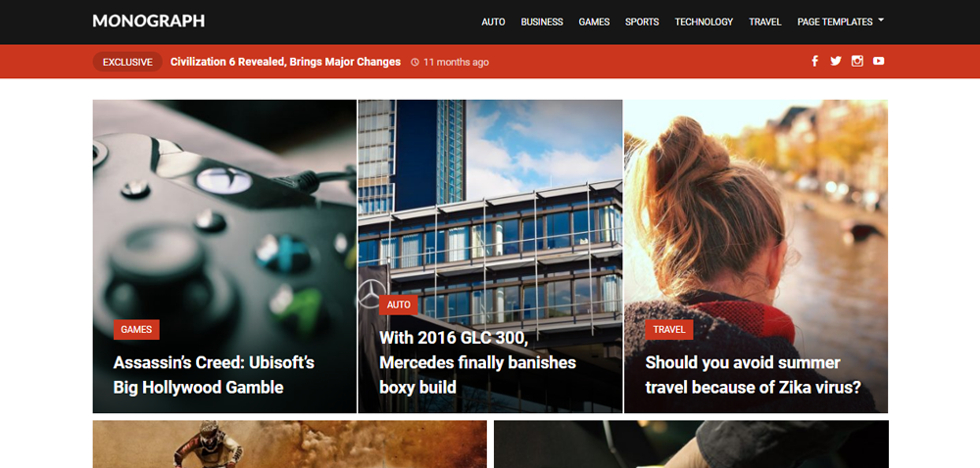Screen dimensions: 980x468
Task: Open the Zika virus travel article title
Action: [x=753, y=375]
